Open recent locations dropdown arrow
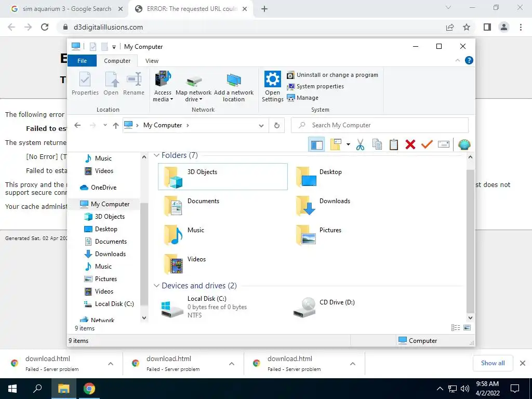Image resolution: width=532 pixels, height=399 pixels. click(x=105, y=125)
